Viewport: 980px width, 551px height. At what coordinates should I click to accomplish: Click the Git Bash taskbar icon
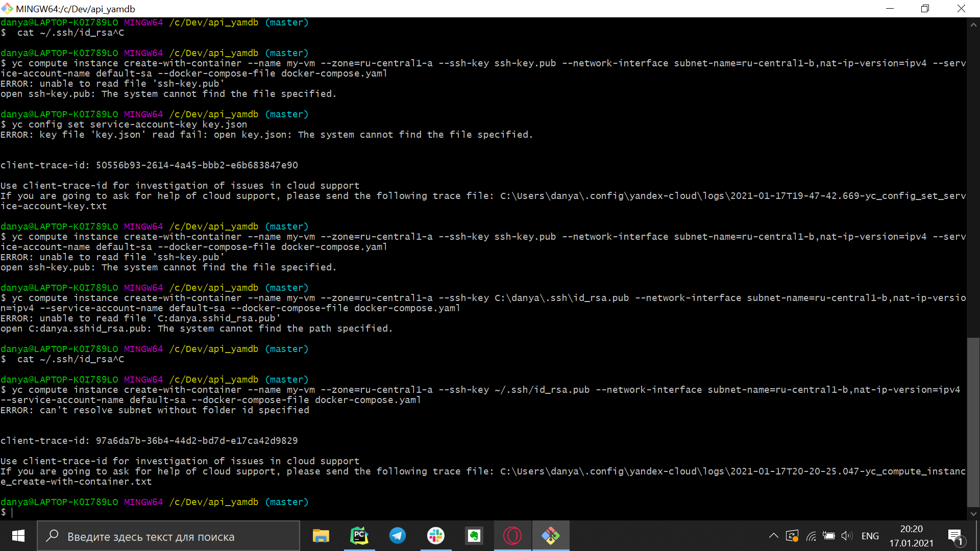[x=551, y=536]
